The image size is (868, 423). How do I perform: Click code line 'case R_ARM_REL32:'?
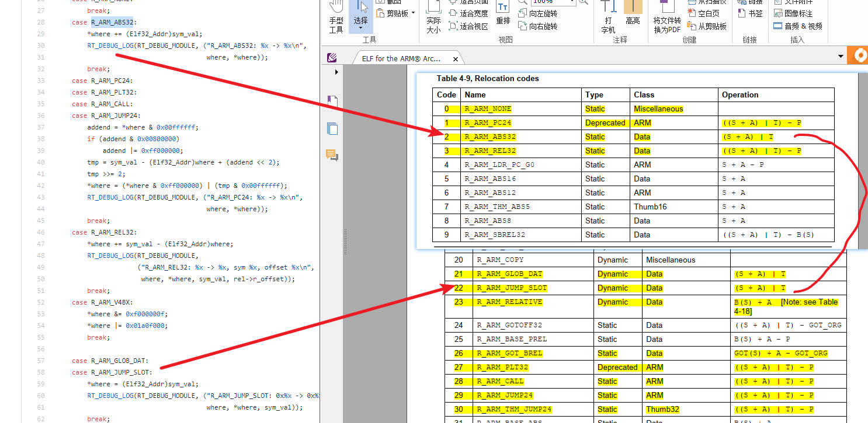pyautogui.click(x=103, y=232)
